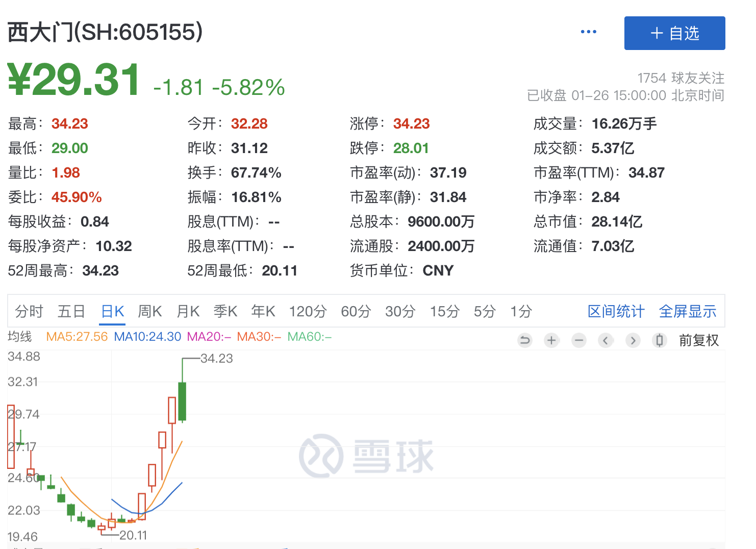The image size is (756, 549).
Task: Show the 15分 chart
Action: tap(444, 311)
